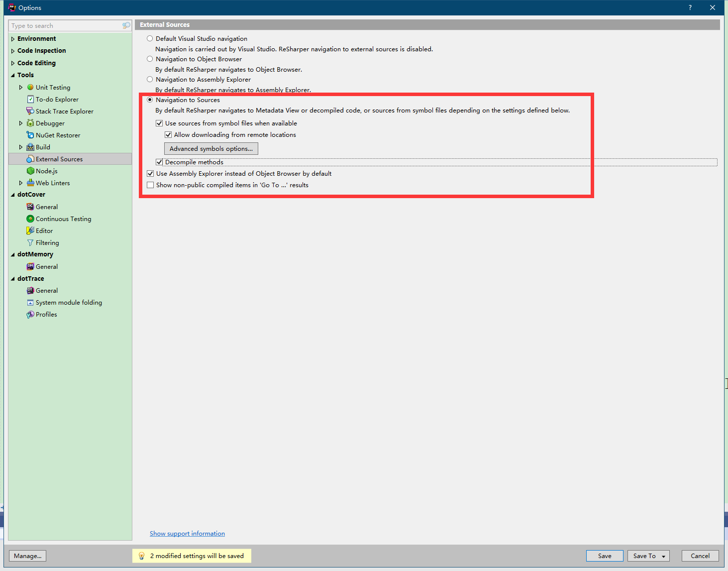Image resolution: width=728 pixels, height=571 pixels.
Task: Open Show support information link
Action: click(187, 533)
